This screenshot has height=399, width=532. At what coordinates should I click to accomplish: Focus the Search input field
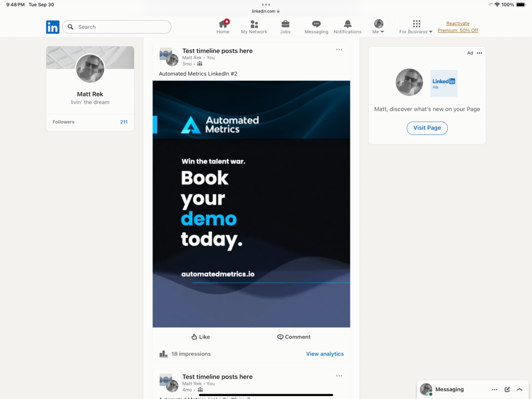coord(117,27)
